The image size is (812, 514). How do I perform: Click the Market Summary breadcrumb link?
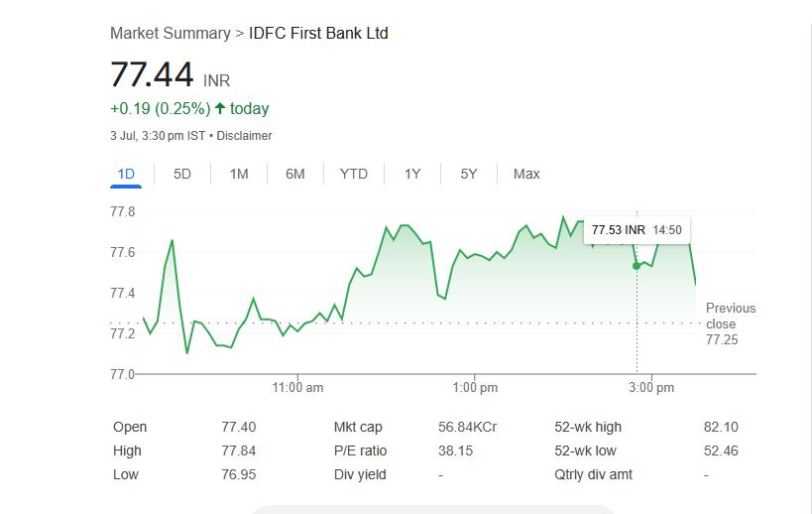click(170, 34)
